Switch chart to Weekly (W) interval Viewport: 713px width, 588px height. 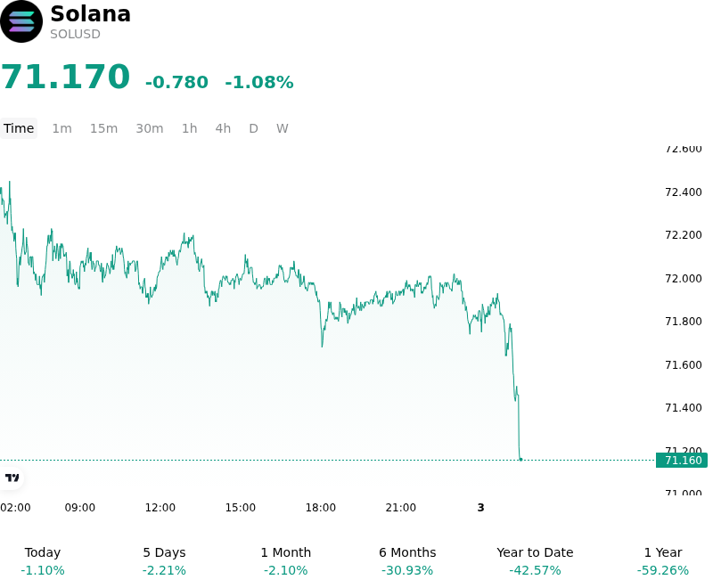(x=282, y=128)
